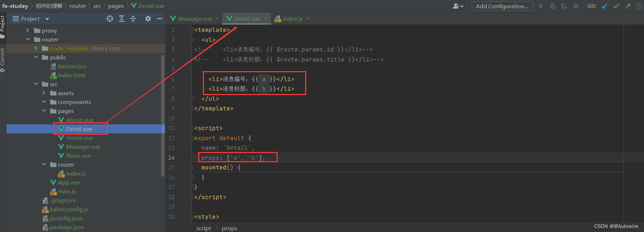Open the Commit side tool tab

(3, 59)
